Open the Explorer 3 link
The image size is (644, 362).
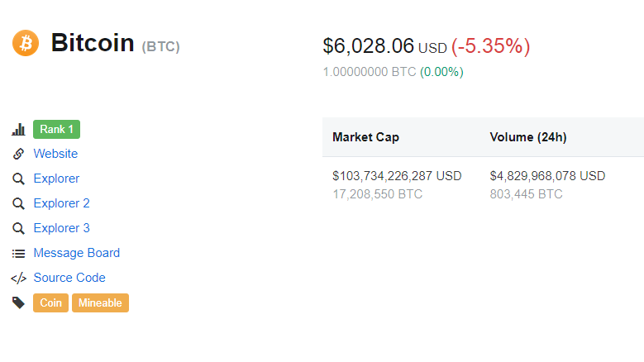click(61, 228)
